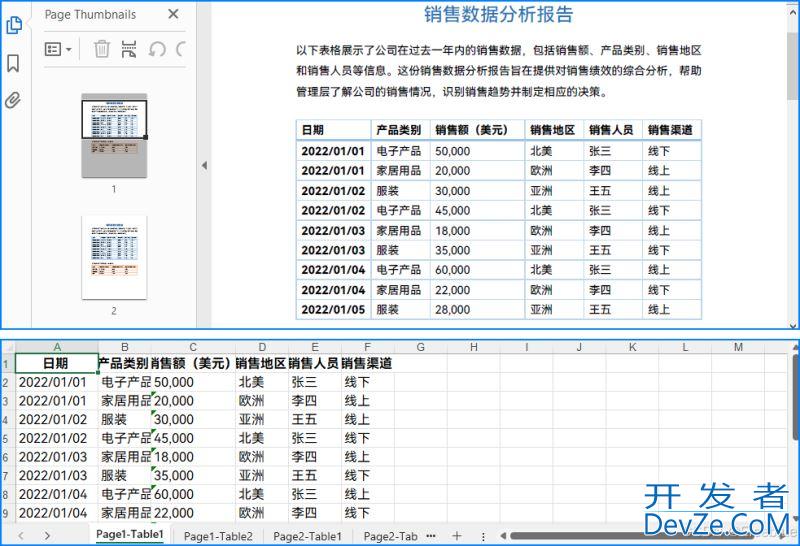
Task: Open thumbnail options dropdown menu
Action: tap(58, 49)
